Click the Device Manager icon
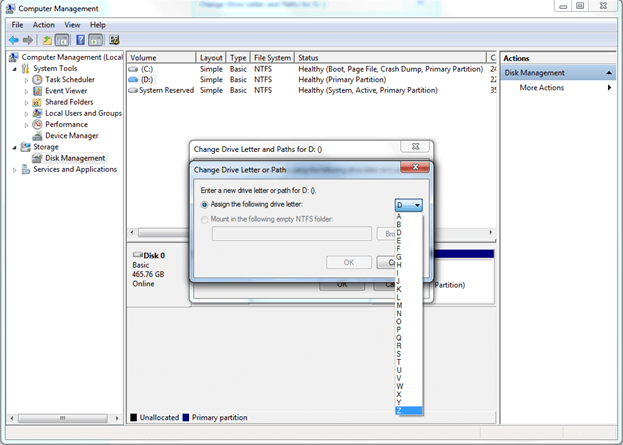Viewport: 623px width, 445px height. (37, 136)
